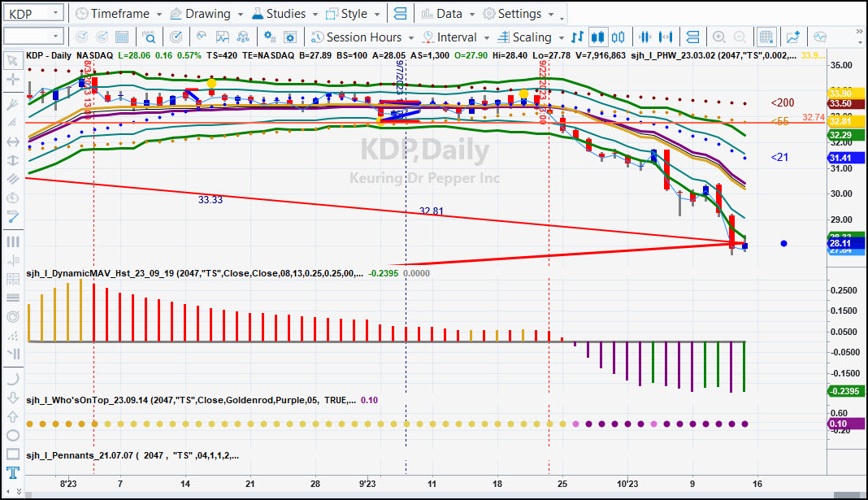
Task: Open the Data menu
Action: (447, 13)
